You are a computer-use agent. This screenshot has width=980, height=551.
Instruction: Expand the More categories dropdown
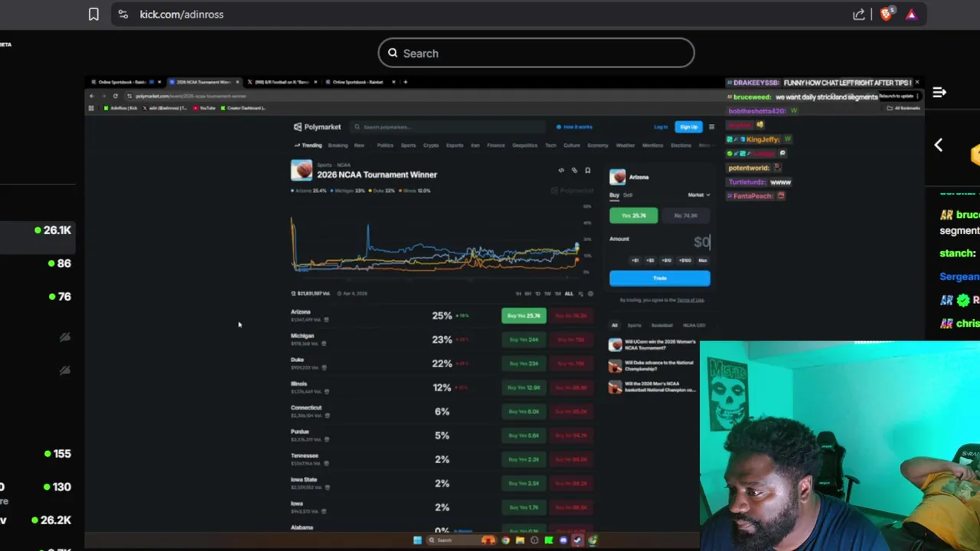(x=705, y=145)
